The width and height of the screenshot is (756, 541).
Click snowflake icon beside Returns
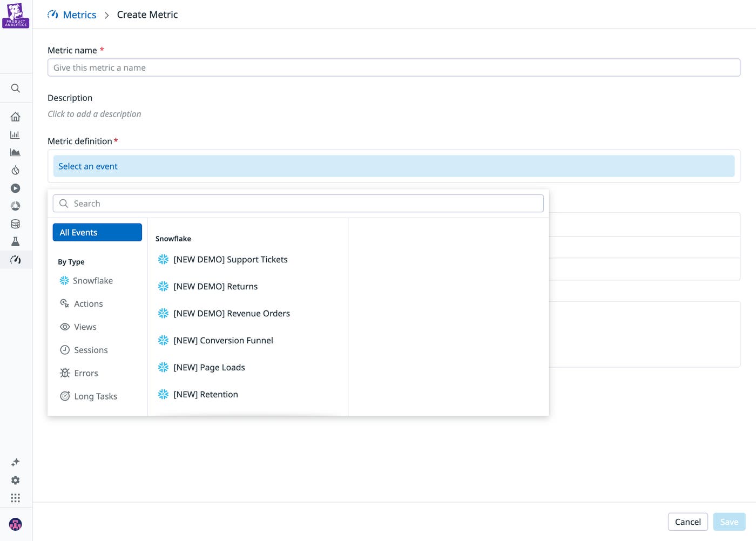tap(163, 287)
